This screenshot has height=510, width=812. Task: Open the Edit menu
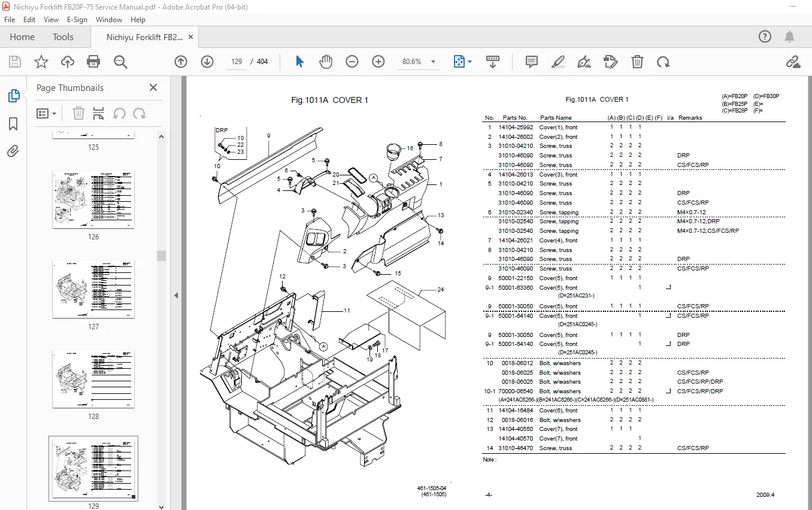tap(29, 20)
